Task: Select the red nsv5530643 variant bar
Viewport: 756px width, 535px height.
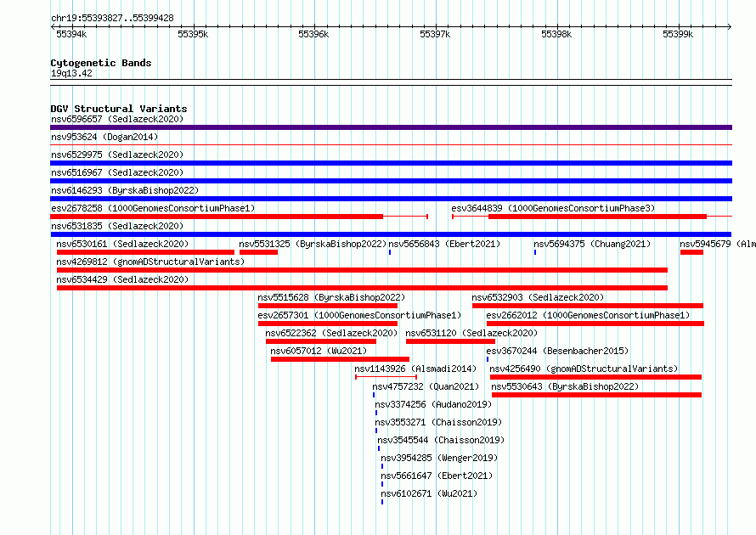Action: [x=597, y=395]
